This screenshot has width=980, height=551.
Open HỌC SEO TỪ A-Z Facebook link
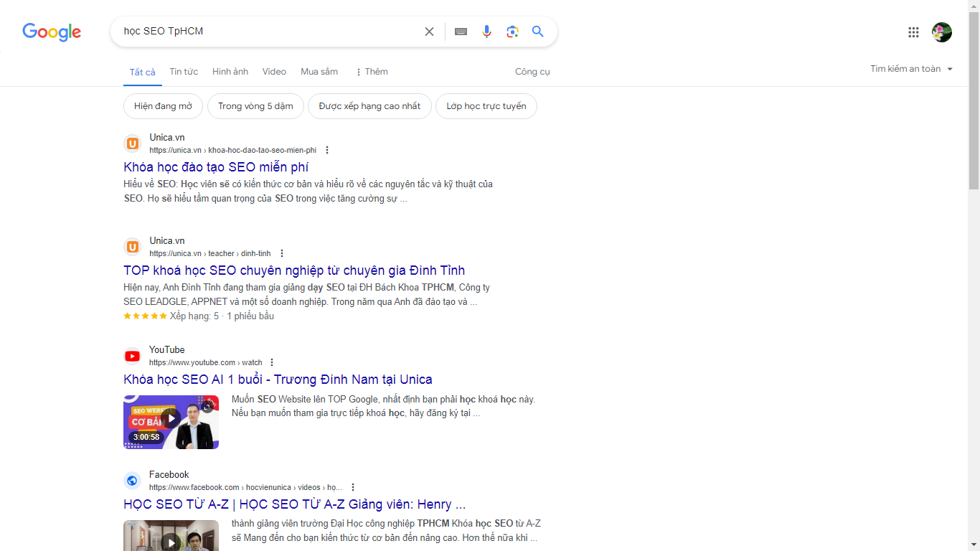[294, 504]
